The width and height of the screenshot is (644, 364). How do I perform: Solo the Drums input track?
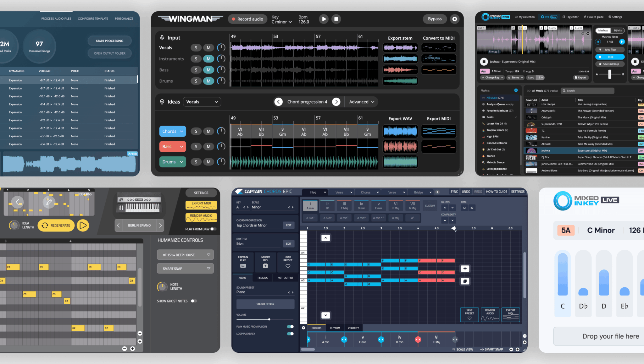pos(196,81)
